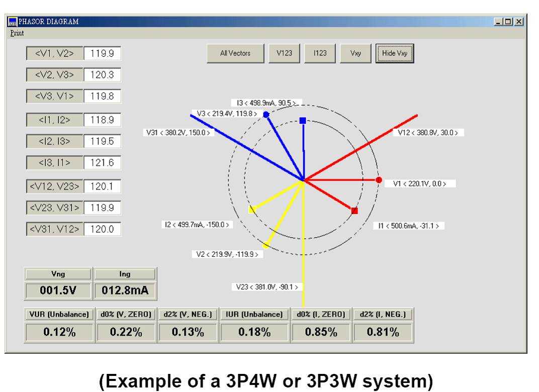Click the <V12, V23> label
The width and height of the screenshot is (539, 392).
point(54,186)
